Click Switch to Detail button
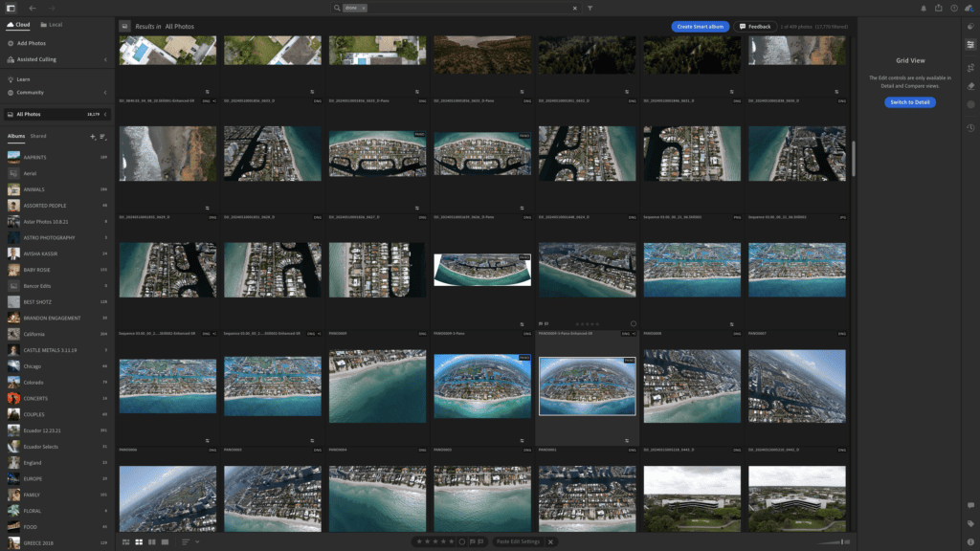 point(910,101)
